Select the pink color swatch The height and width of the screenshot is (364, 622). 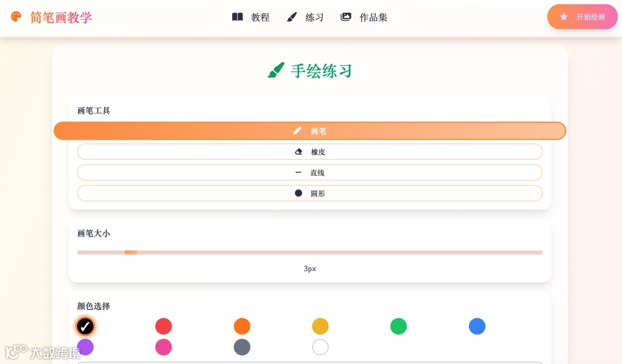(164, 347)
